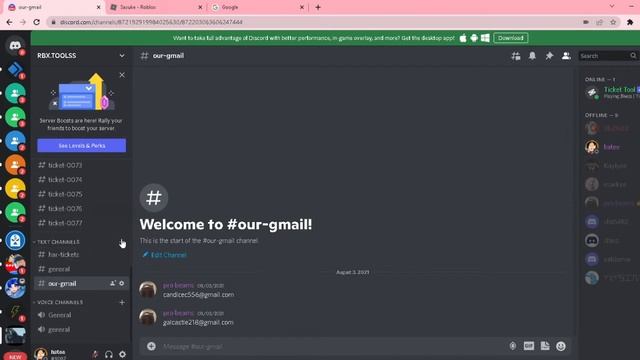This screenshot has width=640, height=360.
Task: Click the Edit Channel link
Action: (164, 255)
